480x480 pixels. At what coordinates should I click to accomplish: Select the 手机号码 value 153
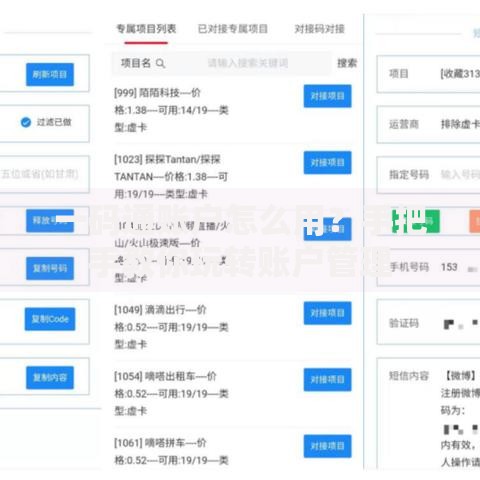(x=449, y=267)
